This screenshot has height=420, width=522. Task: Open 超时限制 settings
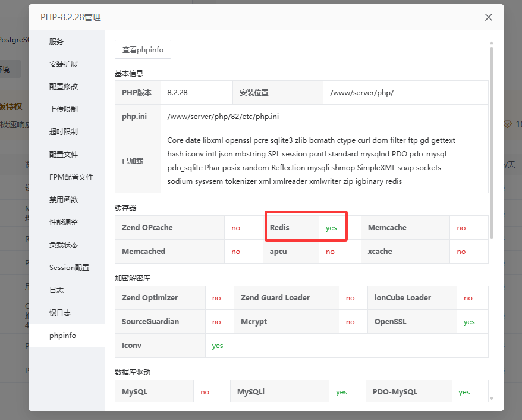(x=63, y=132)
